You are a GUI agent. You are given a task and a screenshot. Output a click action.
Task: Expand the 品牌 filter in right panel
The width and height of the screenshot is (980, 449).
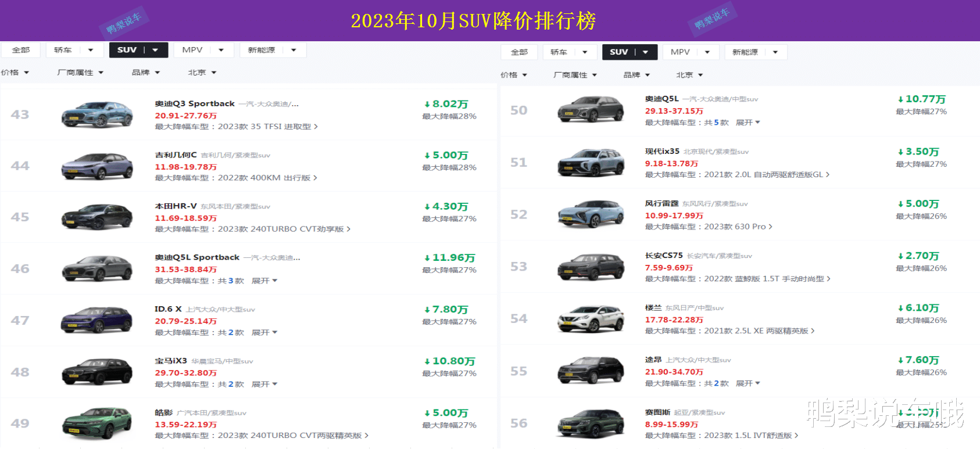(636, 75)
